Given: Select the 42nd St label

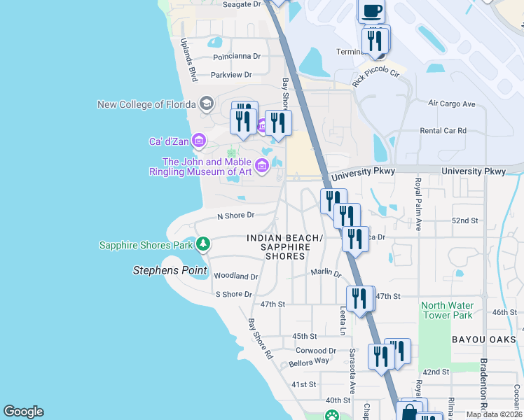Looking at the screenshot, I should coord(436,372).
